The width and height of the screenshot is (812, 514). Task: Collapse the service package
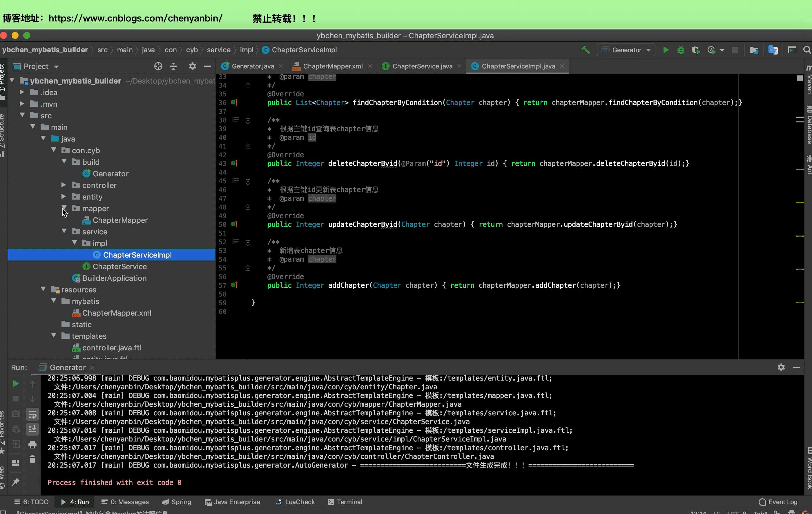click(64, 231)
